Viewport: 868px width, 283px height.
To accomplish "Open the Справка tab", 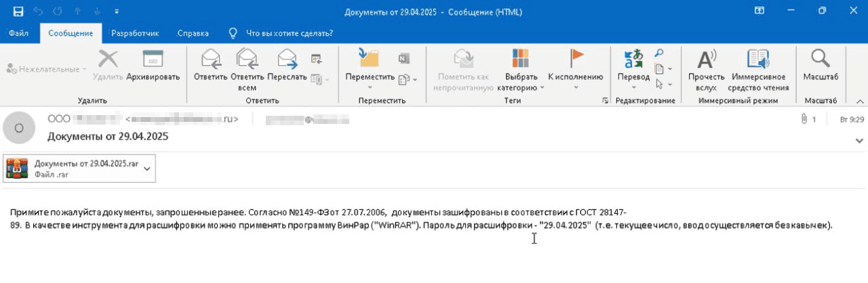I will pos(193,33).
